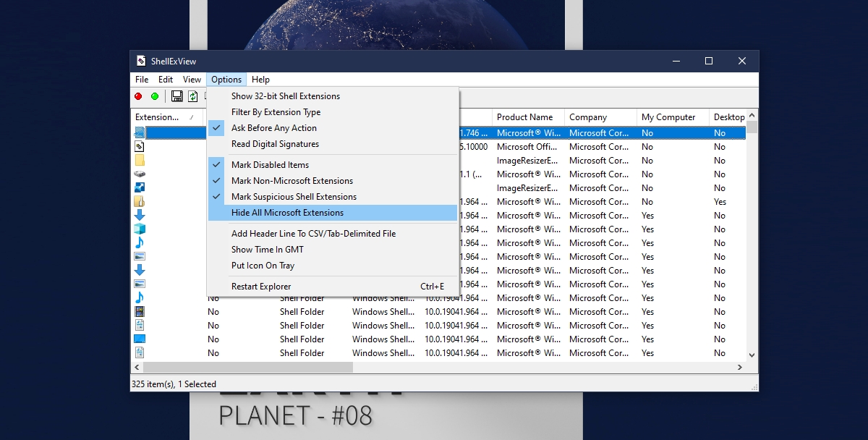Toggle Mark Non-Microsoft Extensions option
The image size is (868, 440).
pos(333,181)
